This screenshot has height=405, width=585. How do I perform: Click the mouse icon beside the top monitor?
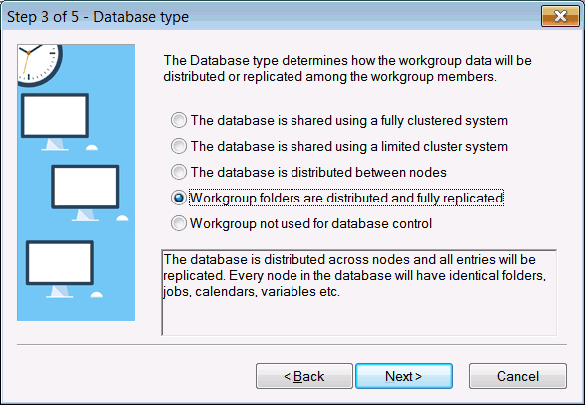(x=92, y=148)
